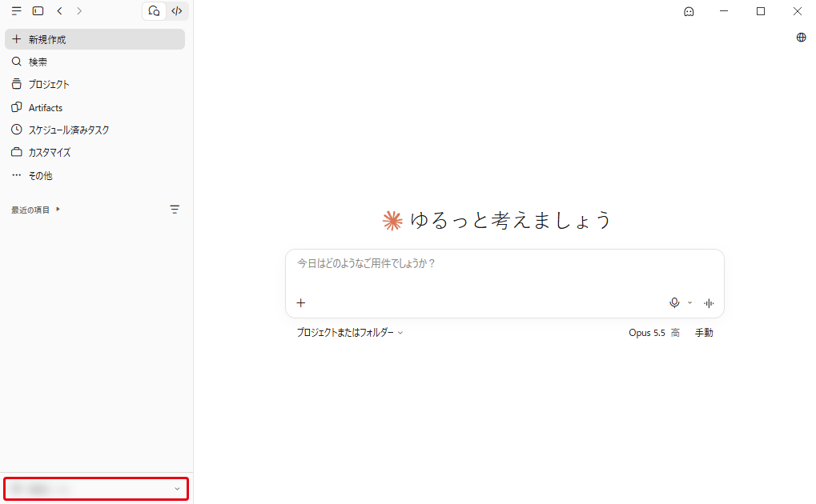This screenshot has height=504, width=816.
Task: Start voice mode with waveform icon
Action: click(709, 303)
